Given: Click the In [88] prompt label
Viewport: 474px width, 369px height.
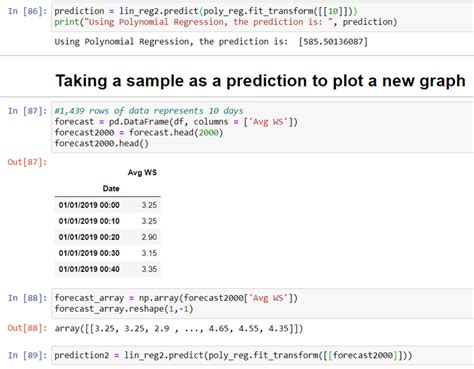Looking at the screenshot, I should coord(27,298).
